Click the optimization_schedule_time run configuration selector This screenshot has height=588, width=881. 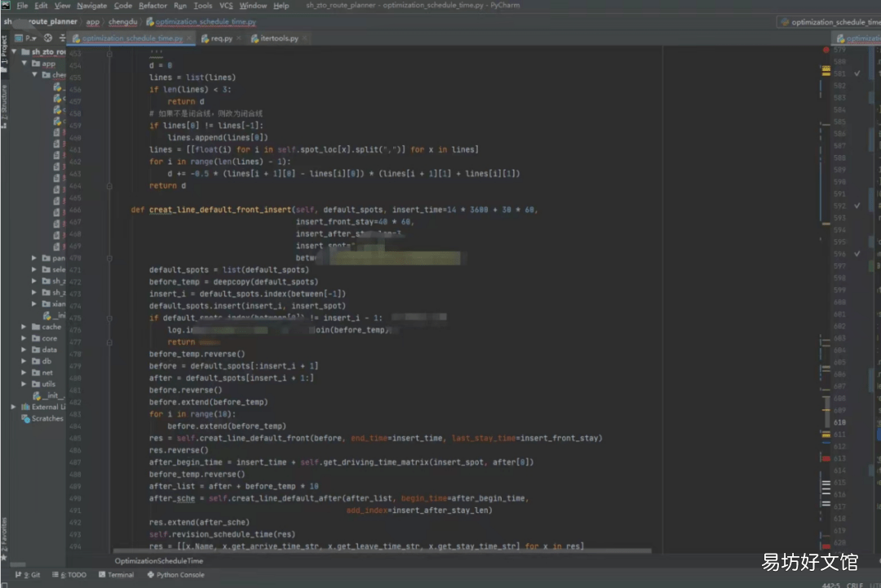830,22
